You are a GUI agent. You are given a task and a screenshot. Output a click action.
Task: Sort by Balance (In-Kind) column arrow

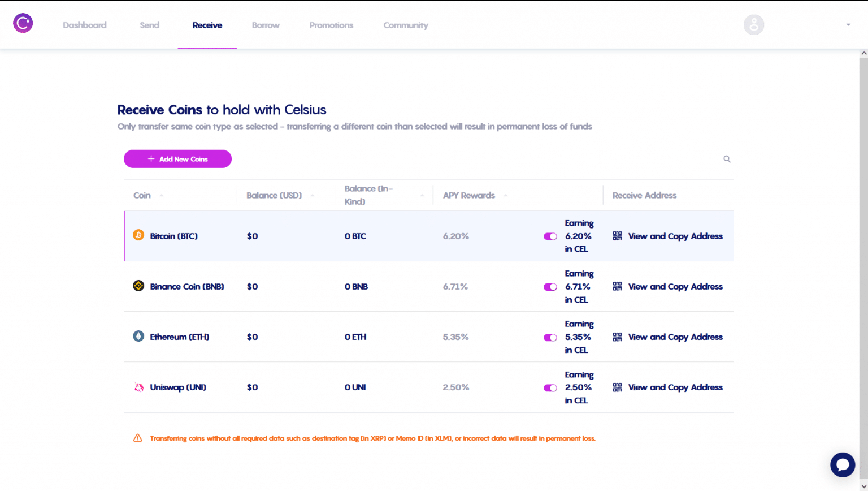422,196
